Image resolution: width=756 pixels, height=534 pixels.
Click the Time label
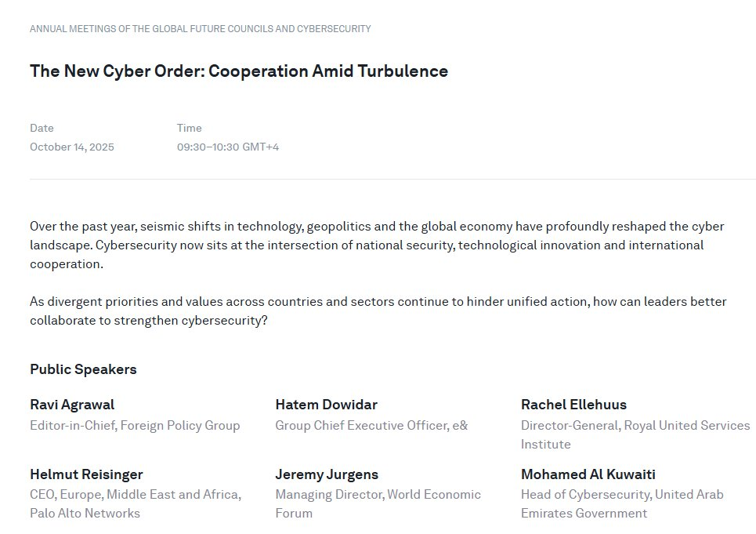click(189, 128)
